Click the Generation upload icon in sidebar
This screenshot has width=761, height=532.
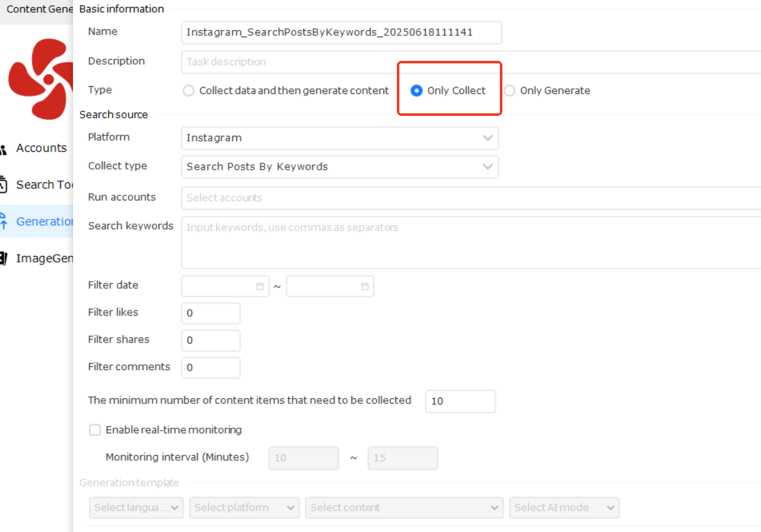(4, 222)
